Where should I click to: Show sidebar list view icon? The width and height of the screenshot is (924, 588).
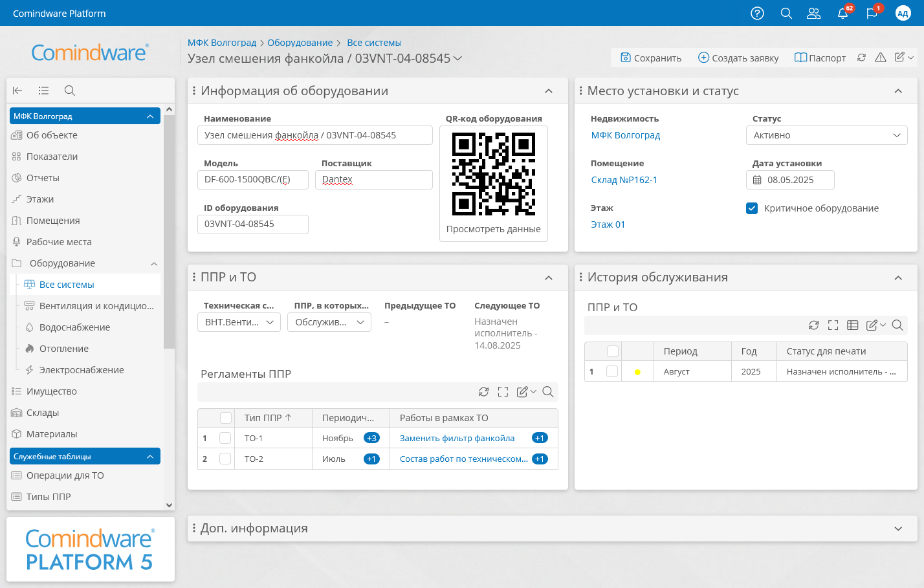pyautogui.click(x=43, y=91)
